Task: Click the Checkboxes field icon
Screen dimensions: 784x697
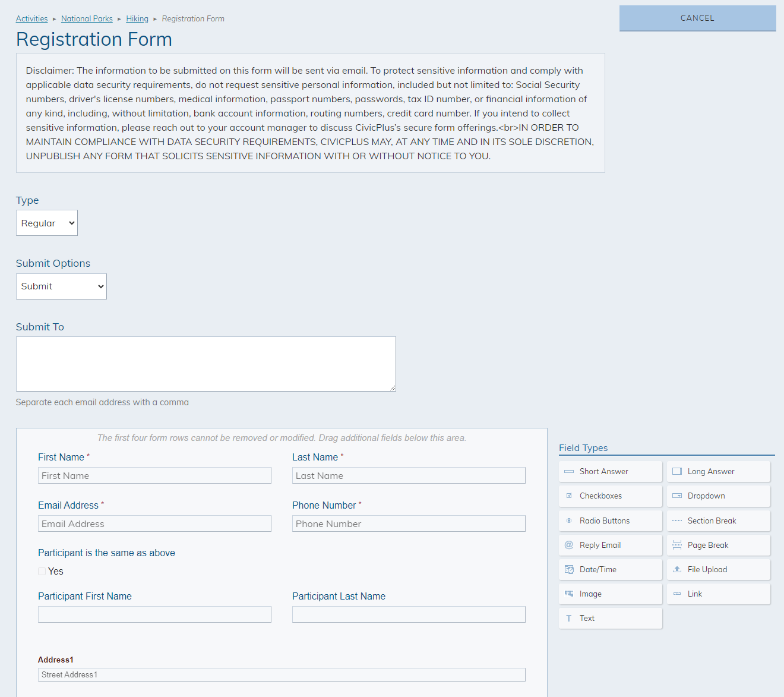Action: (x=569, y=496)
